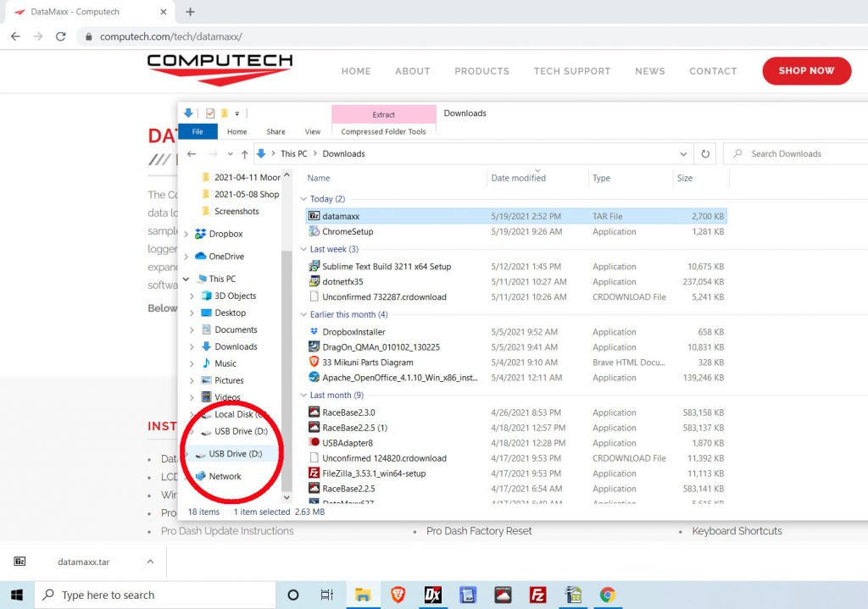This screenshot has width=868, height=609.
Task: Open the datamaxx.tar download options arrow
Action: [150, 562]
